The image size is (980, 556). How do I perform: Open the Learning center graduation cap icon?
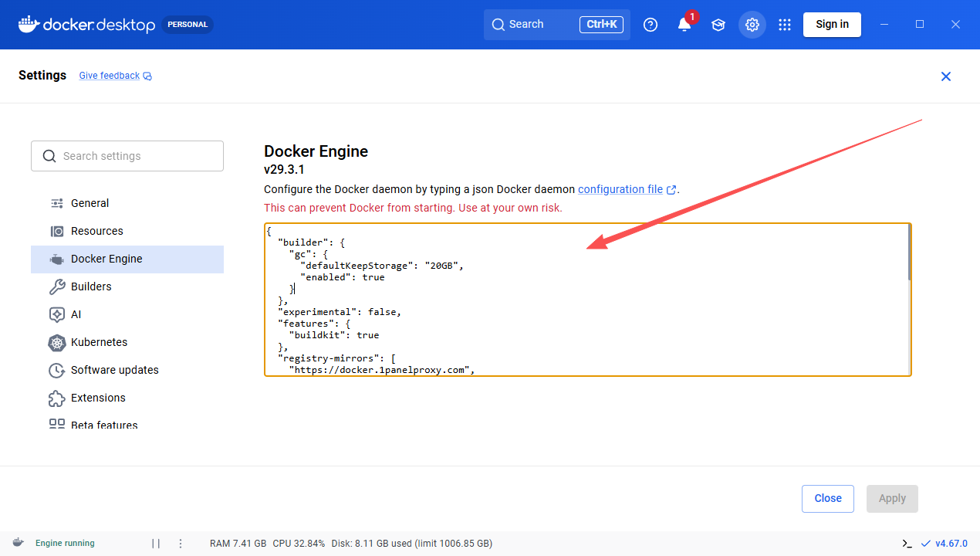click(718, 25)
